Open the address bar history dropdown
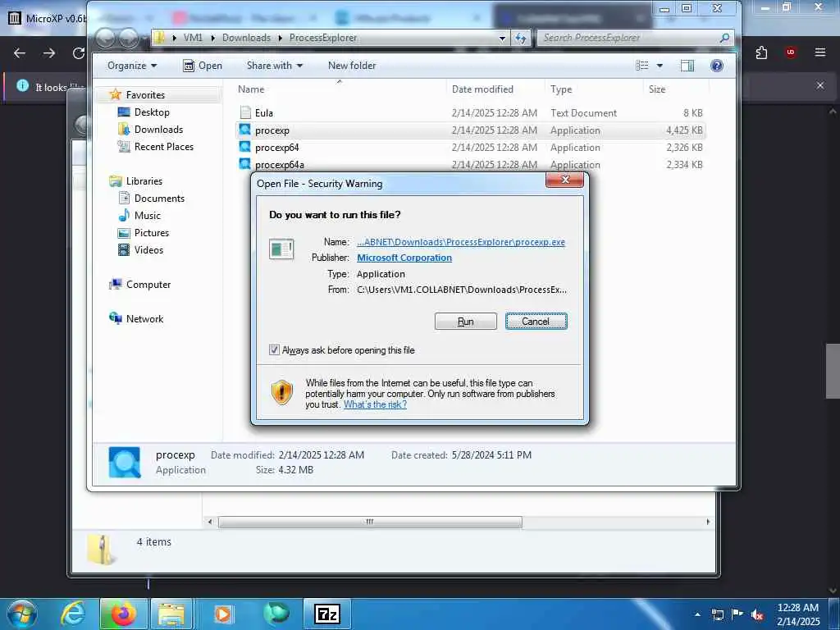The image size is (840, 630). 502,38
